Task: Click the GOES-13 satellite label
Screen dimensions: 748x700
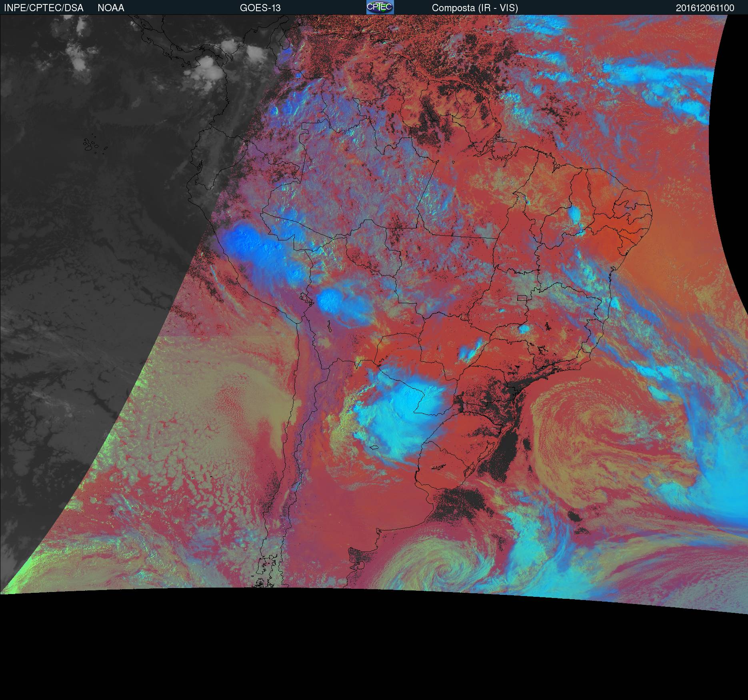Action: click(260, 8)
